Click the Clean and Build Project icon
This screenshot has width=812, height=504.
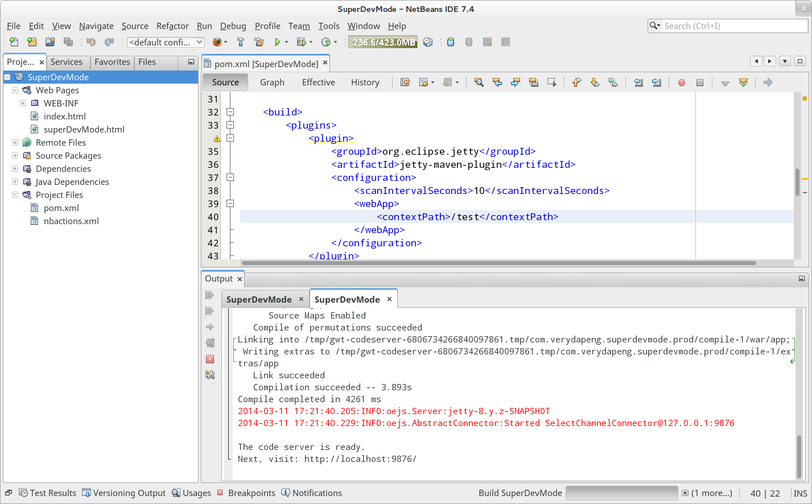(259, 42)
